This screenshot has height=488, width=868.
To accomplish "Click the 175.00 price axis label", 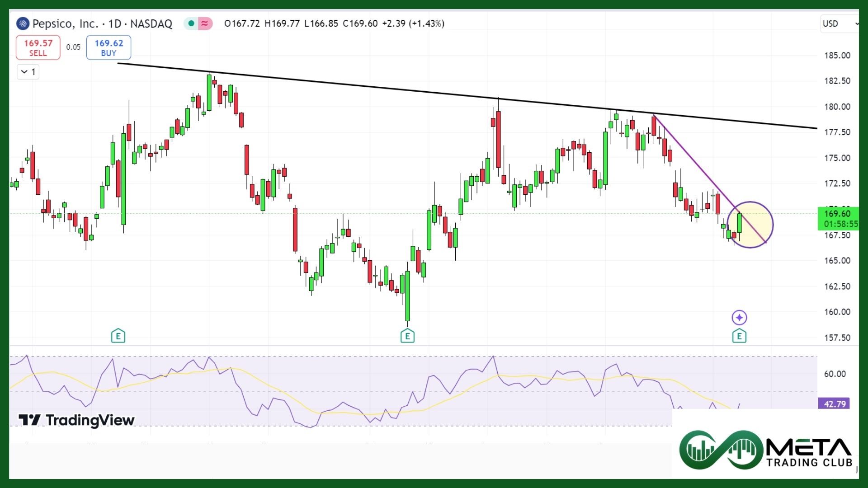I will click(837, 158).
